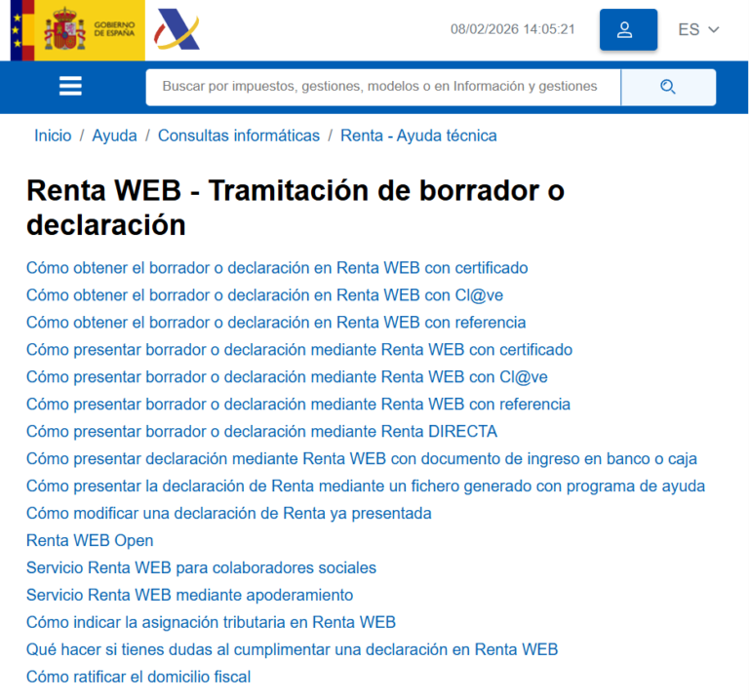
Task: Click the page heading 'Renta WEB - Tramitación'
Action: [x=296, y=208]
